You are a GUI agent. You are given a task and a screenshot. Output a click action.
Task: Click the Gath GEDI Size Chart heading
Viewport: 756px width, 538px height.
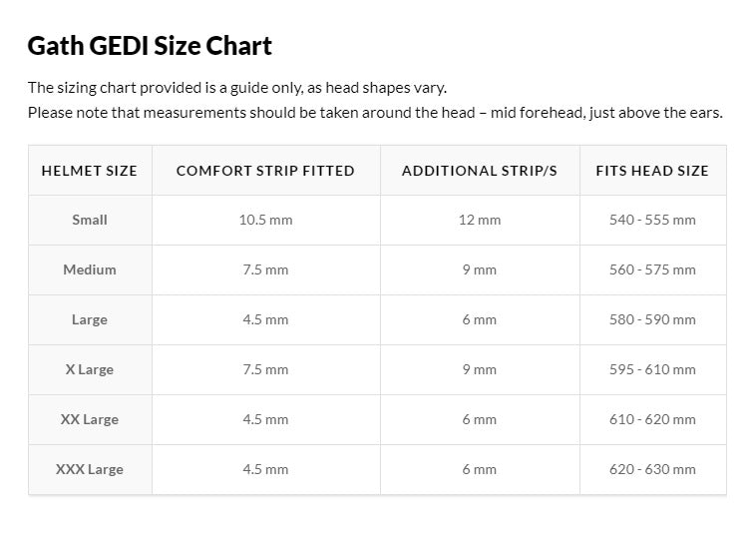click(x=150, y=46)
